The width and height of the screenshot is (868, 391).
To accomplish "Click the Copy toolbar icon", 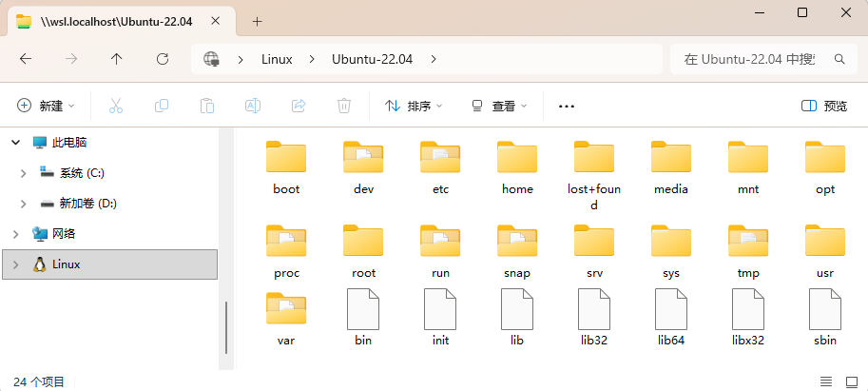I will pos(162,106).
